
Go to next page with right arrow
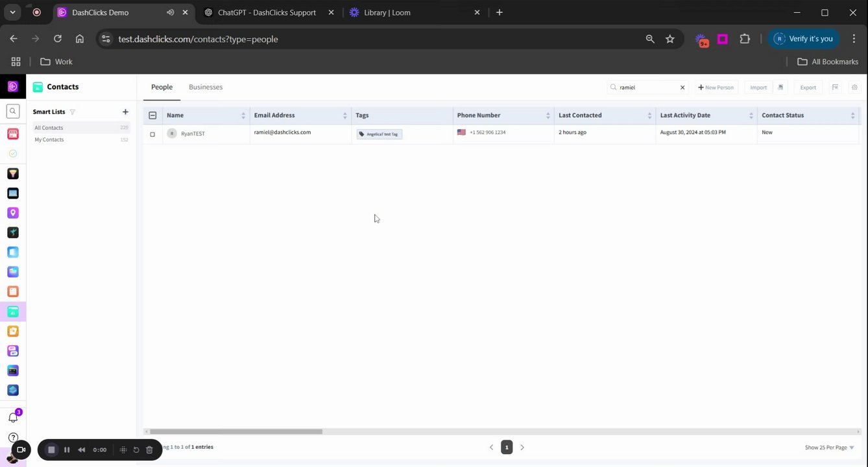(x=522, y=447)
